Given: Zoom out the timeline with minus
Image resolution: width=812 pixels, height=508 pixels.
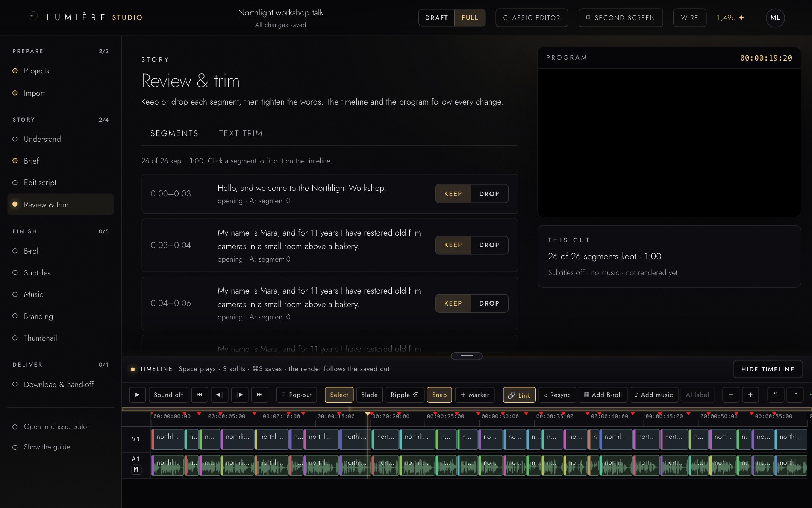Looking at the screenshot, I should click(731, 395).
